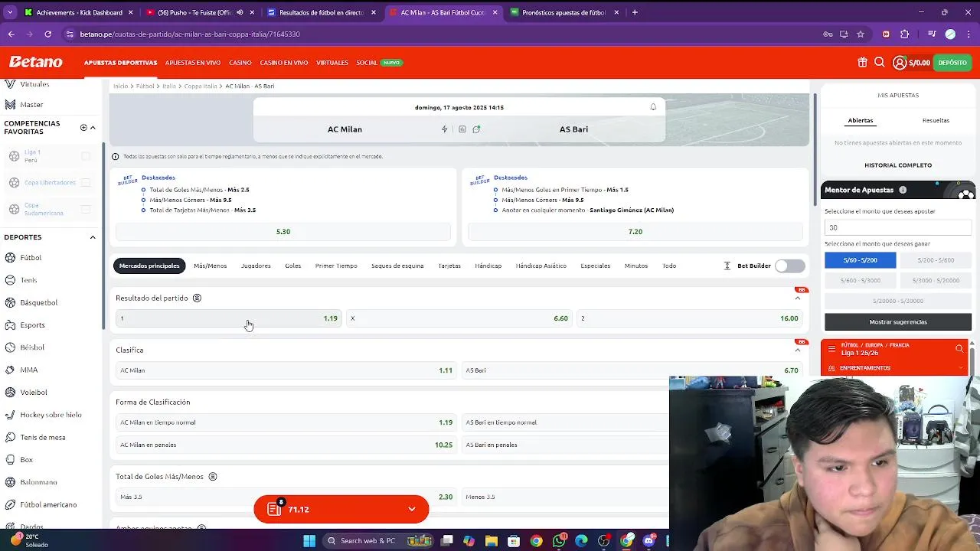Switch to the Jugadores market tab
980x551 pixels.
tap(256, 266)
